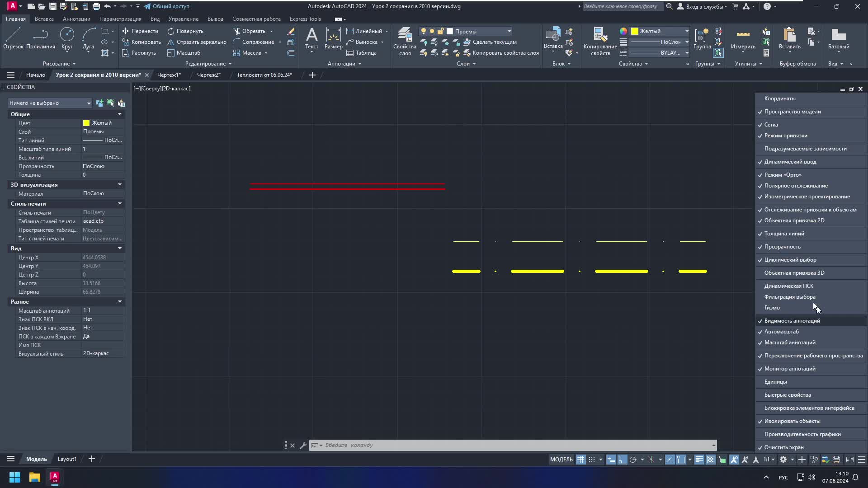Expand the Рисование panel dropdown

(x=59, y=64)
